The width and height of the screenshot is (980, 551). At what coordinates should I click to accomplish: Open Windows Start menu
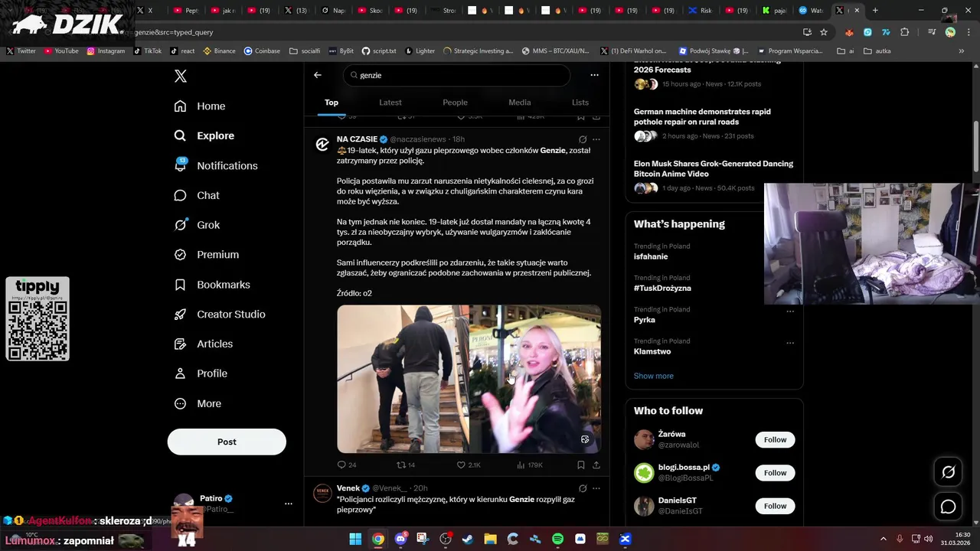click(355, 539)
